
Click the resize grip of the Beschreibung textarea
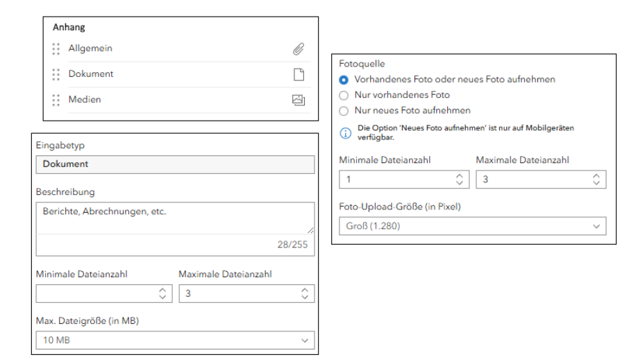(x=310, y=230)
